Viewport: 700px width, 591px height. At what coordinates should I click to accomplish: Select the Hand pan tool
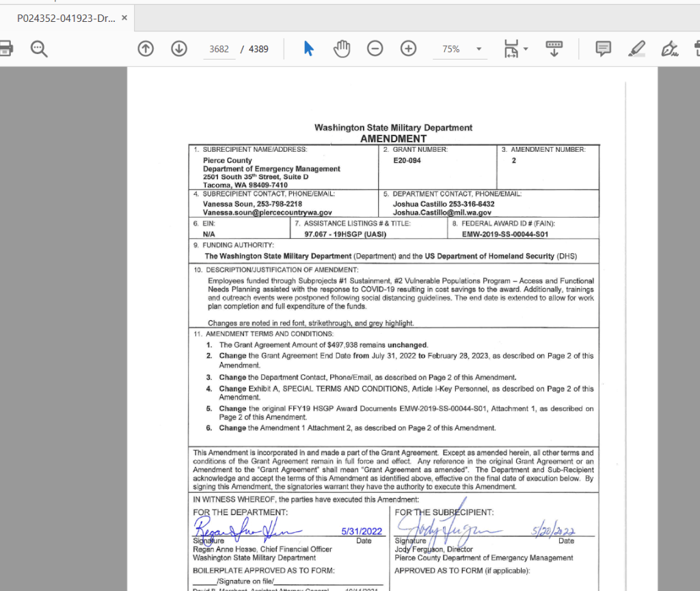[341, 49]
